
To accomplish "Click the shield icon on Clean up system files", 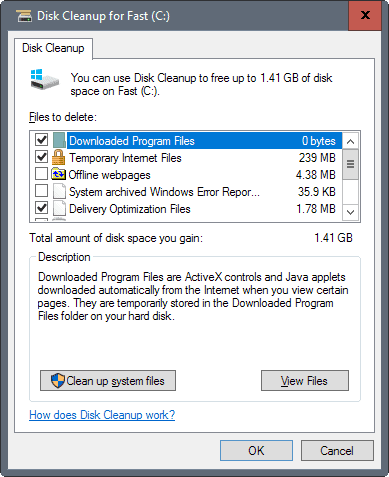I will [x=57, y=381].
